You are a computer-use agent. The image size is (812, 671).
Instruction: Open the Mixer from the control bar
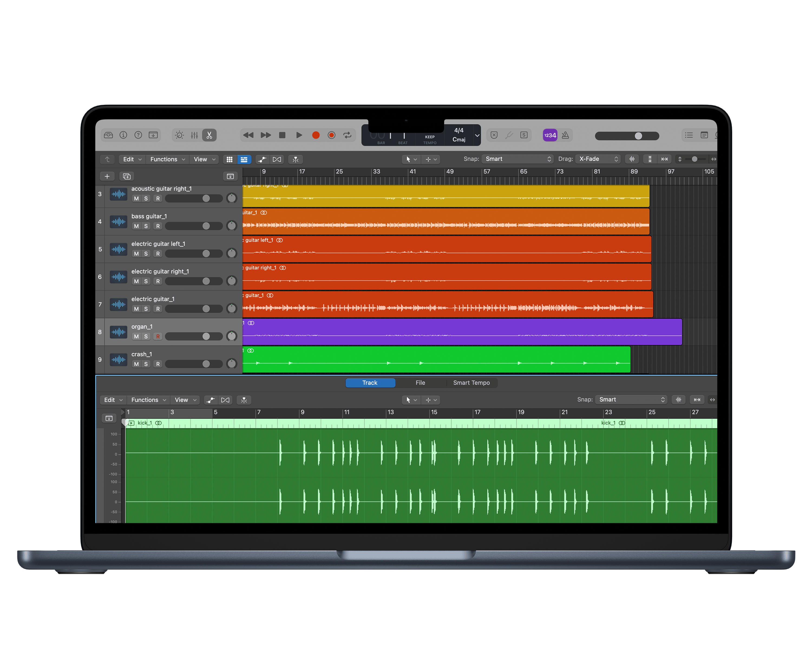194,135
